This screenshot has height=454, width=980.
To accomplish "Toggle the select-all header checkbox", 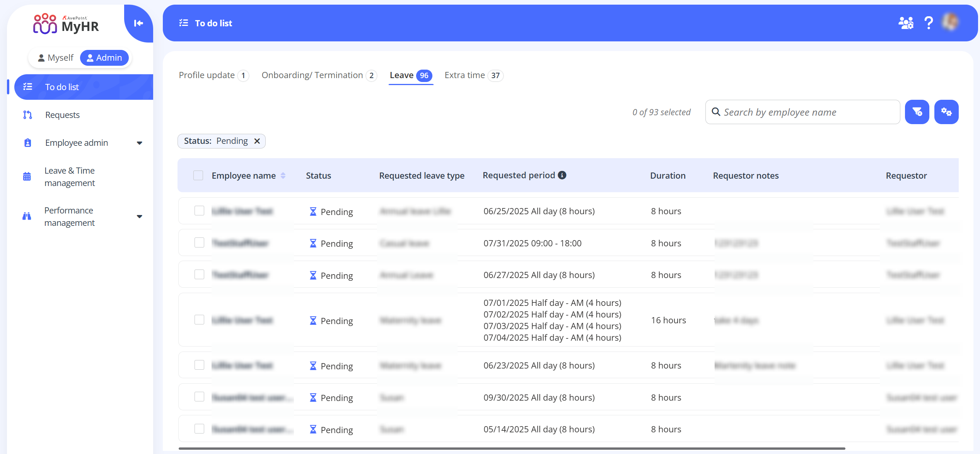I will pyautogui.click(x=198, y=176).
